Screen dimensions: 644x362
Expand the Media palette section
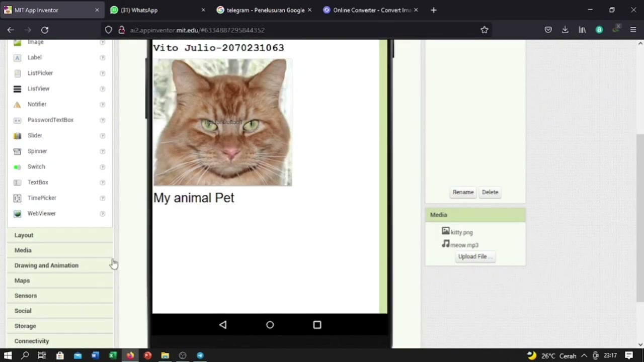point(60,250)
